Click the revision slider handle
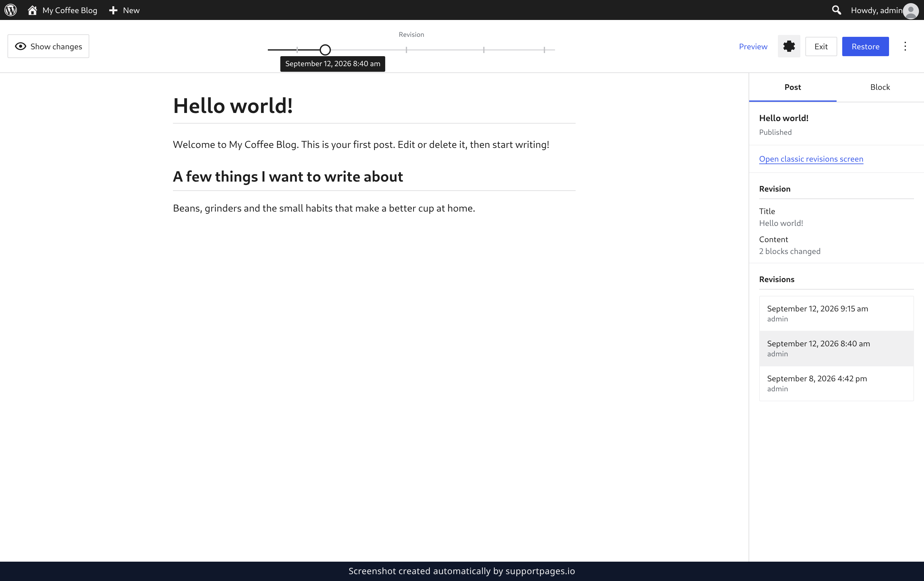The width and height of the screenshot is (924, 581). coord(325,50)
